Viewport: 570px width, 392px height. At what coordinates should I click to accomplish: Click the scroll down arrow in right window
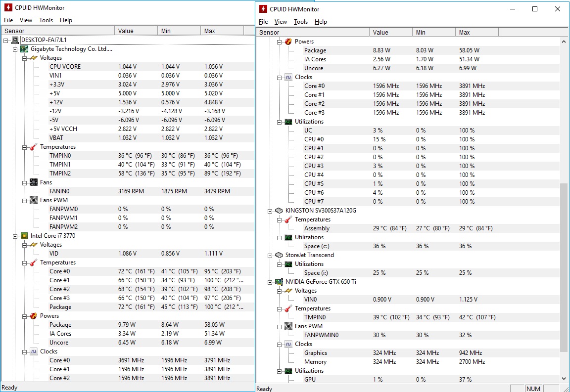[x=564, y=379]
